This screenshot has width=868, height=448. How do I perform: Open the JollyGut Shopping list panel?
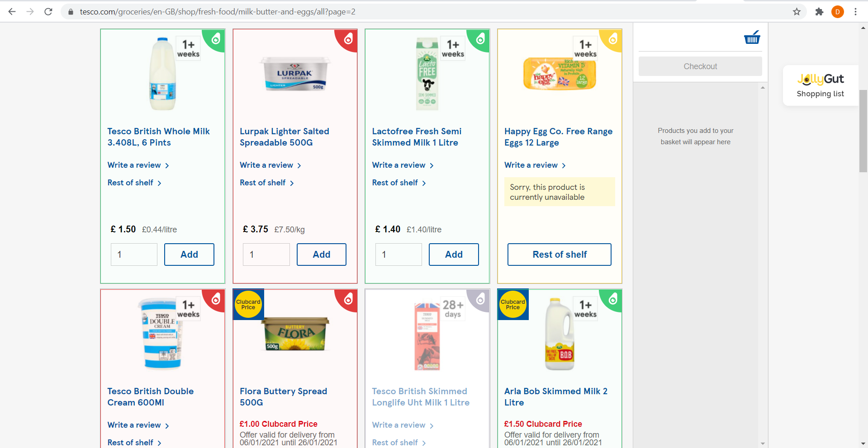pyautogui.click(x=820, y=85)
